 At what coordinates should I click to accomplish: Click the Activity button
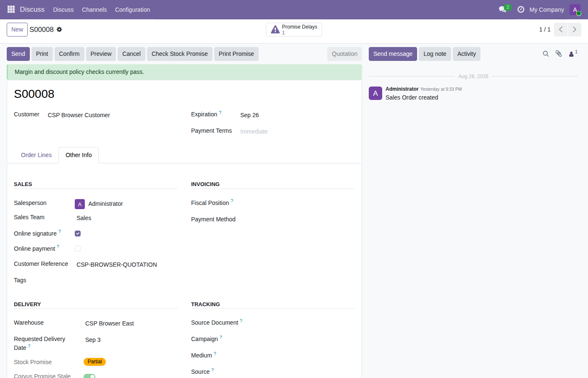point(467,54)
